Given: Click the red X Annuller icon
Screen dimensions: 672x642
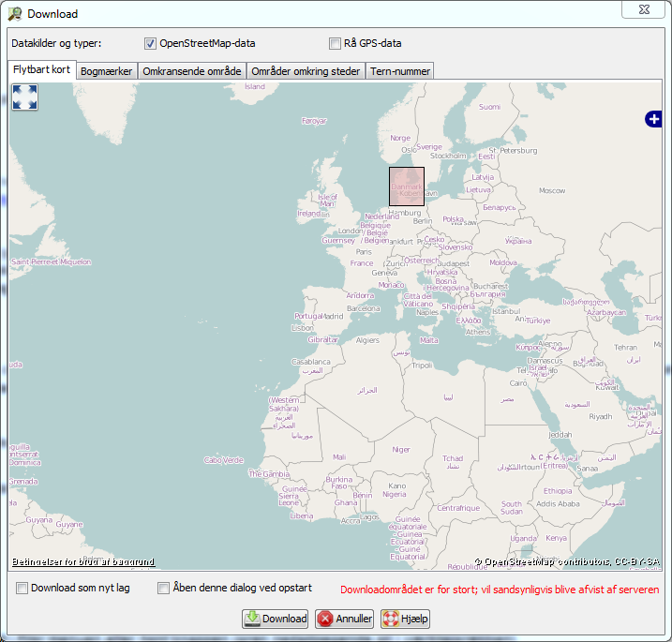Looking at the screenshot, I should click(325, 619).
